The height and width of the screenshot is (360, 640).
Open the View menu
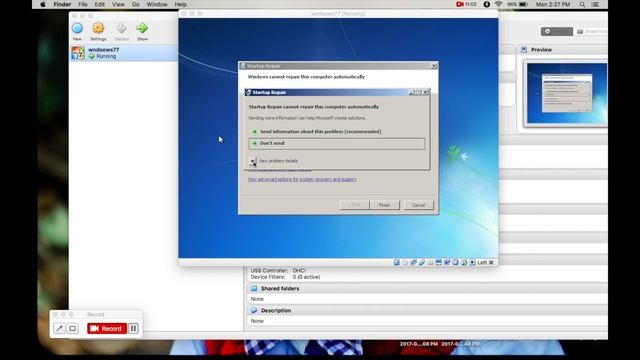118,4
